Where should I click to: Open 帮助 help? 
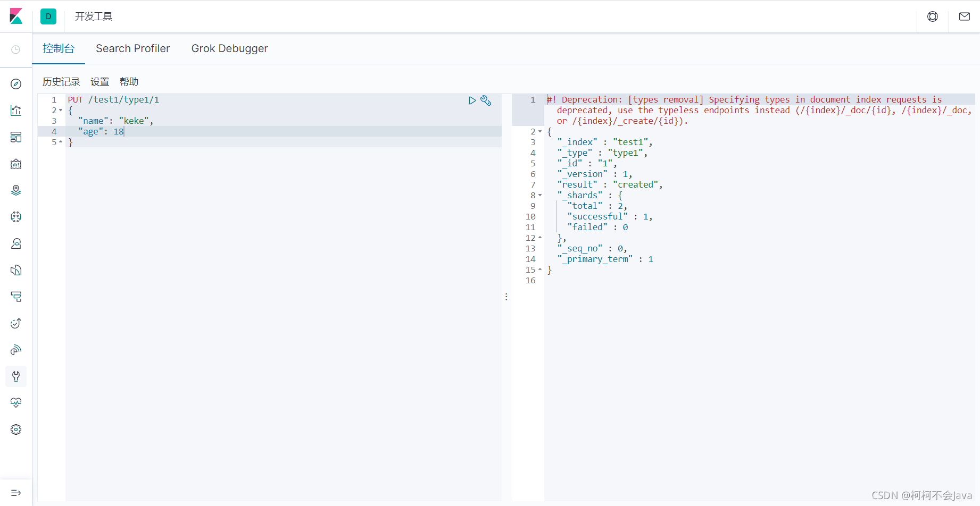coord(129,81)
